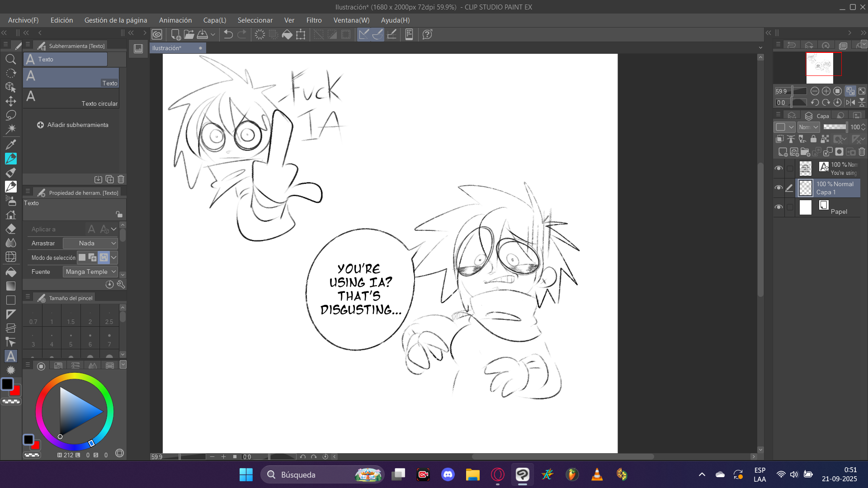The image size is (868, 488).
Task: Expand Aplicar a options arrow
Action: 114,229
